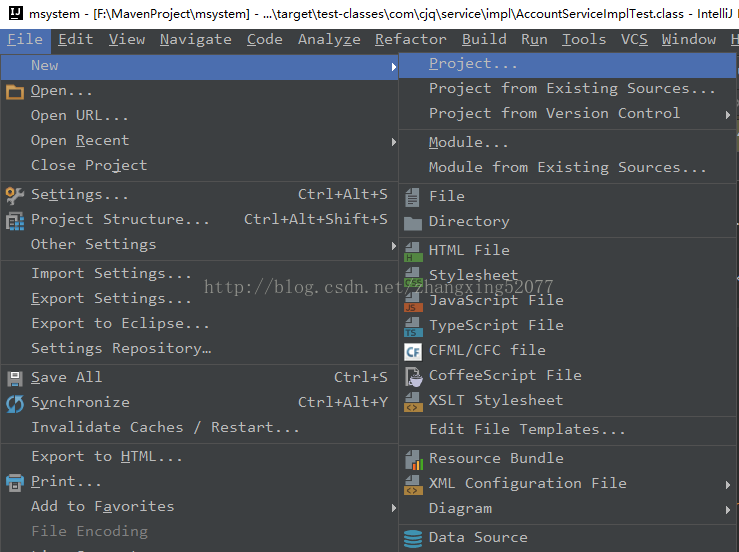Select Edit File Templates...

click(x=567, y=430)
